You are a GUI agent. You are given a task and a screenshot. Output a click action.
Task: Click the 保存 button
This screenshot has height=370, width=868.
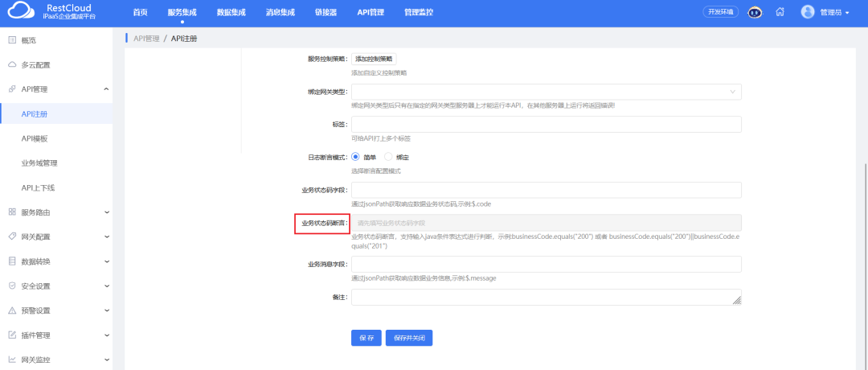(366, 338)
